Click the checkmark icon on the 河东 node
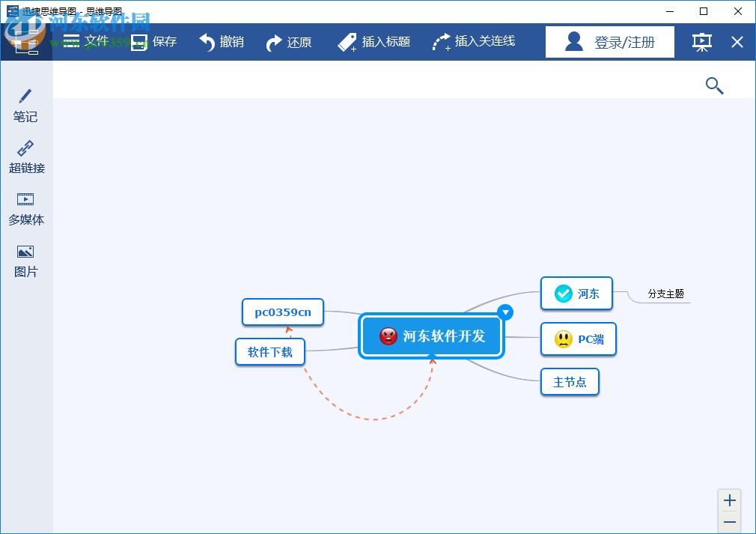 (564, 294)
